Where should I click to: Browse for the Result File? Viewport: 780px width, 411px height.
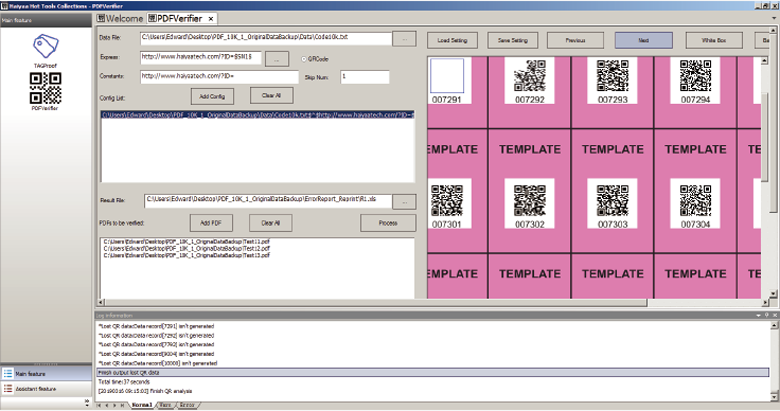(x=404, y=202)
